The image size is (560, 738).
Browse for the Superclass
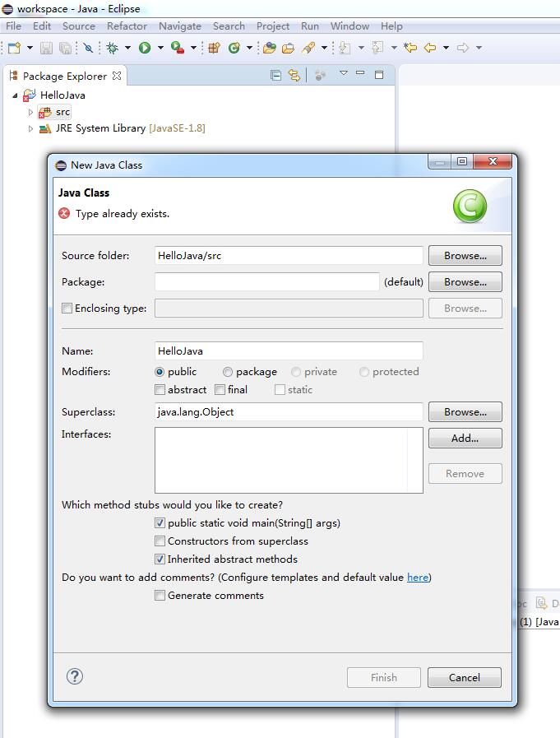[465, 412]
